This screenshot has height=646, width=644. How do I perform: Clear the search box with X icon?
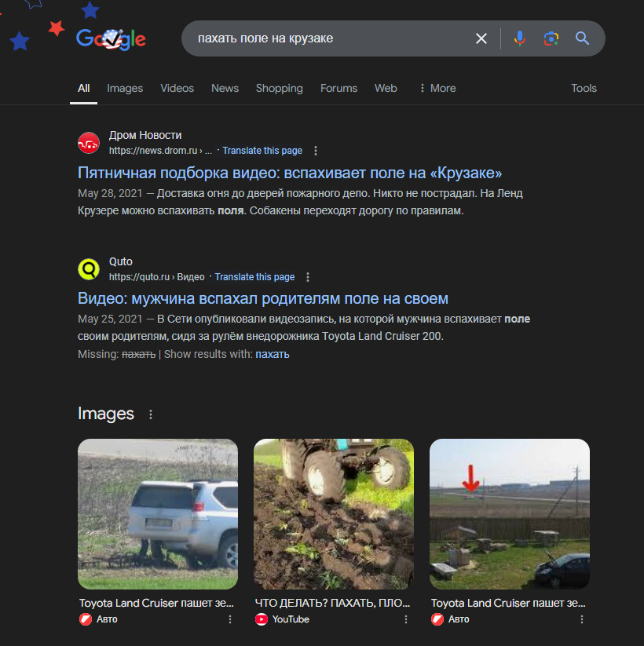481,38
